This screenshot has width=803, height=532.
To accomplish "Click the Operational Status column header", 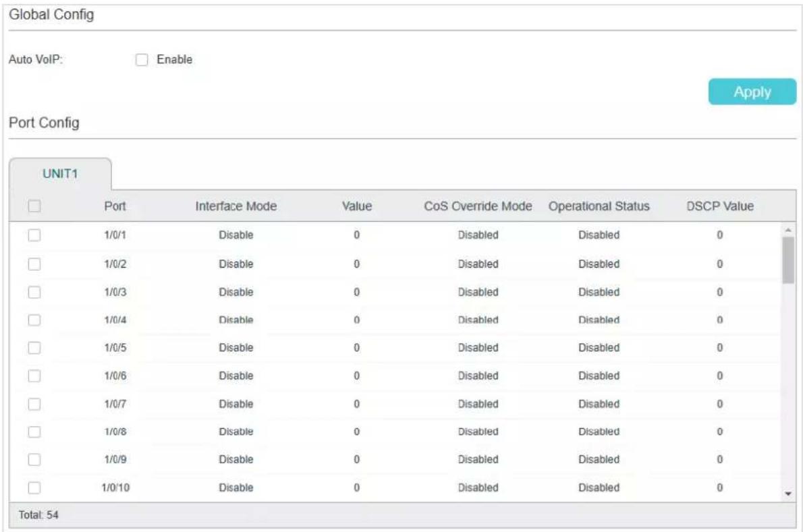I will [x=599, y=206].
